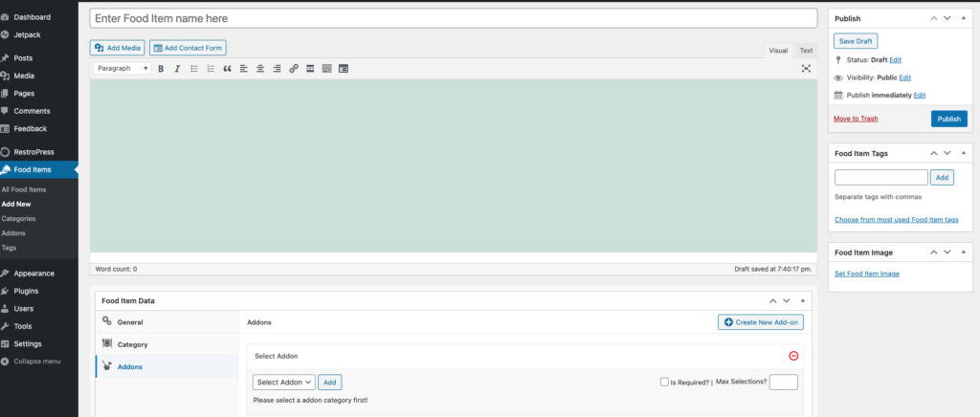The height and width of the screenshot is (417, 980).
Task: Insert or edit link icon
Action: pyautogui.click(x=294, y=69)
